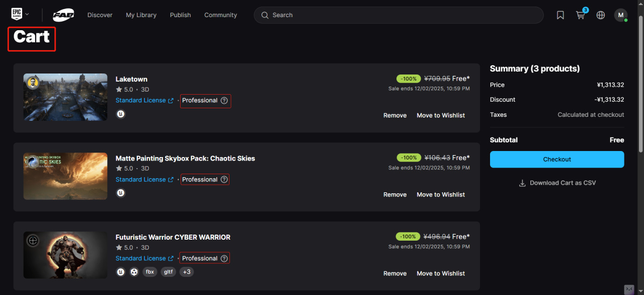Screen dimensions: 644x295
Task: Open the Discover menu
Action: coord(100,15)
